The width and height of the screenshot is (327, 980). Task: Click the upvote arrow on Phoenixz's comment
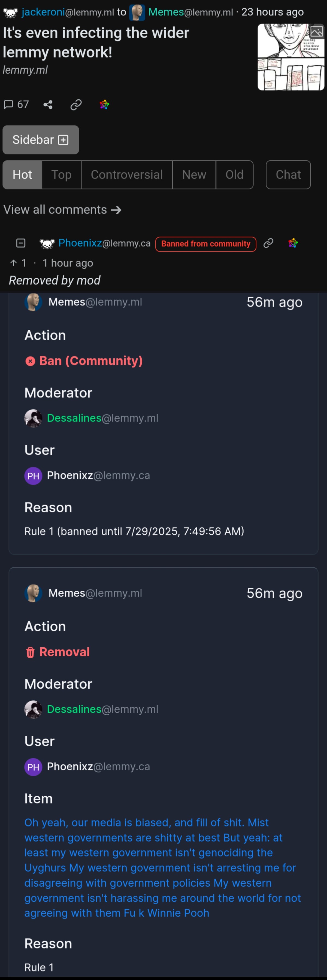(14, 263)
